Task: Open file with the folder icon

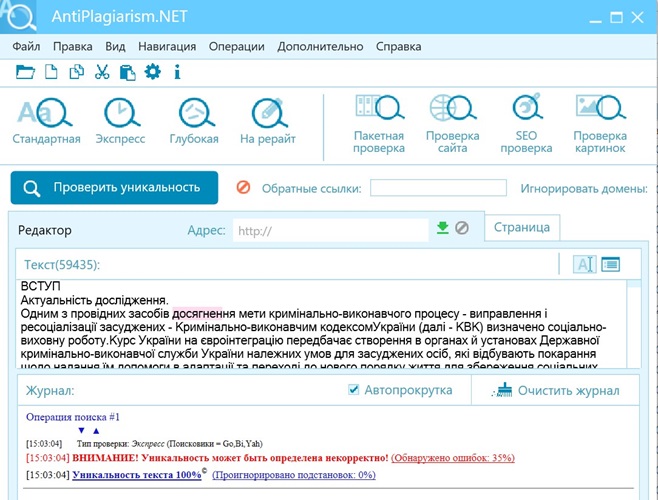Action: [25, 72]
